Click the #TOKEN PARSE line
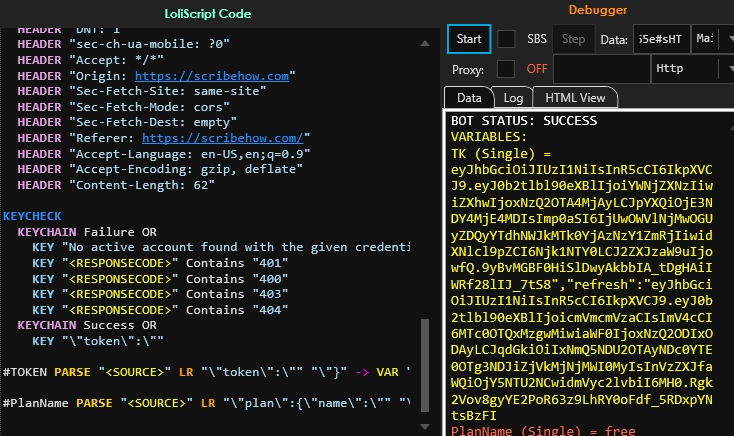This screenshot has height=436, width=734. [206, 372]
